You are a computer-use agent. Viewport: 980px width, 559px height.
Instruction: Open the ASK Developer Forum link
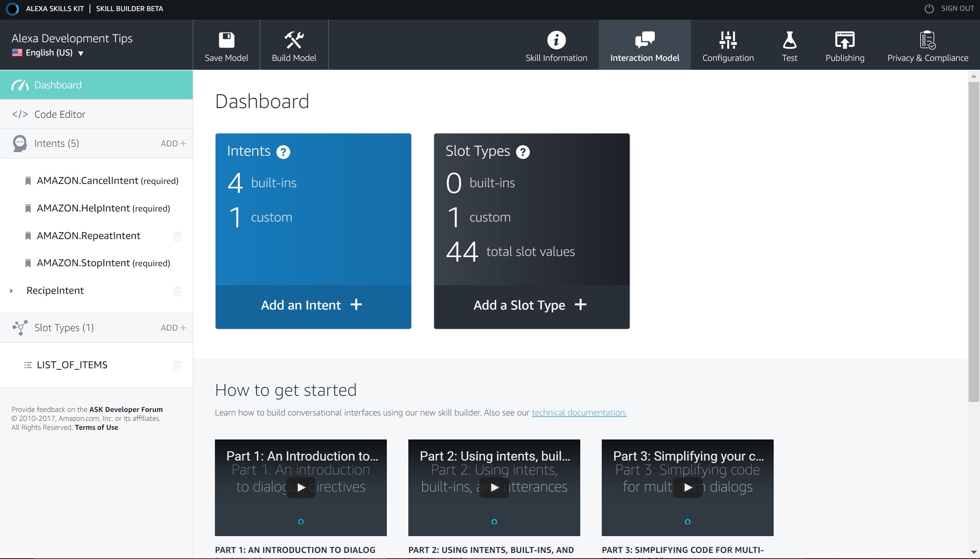[126, 409]
